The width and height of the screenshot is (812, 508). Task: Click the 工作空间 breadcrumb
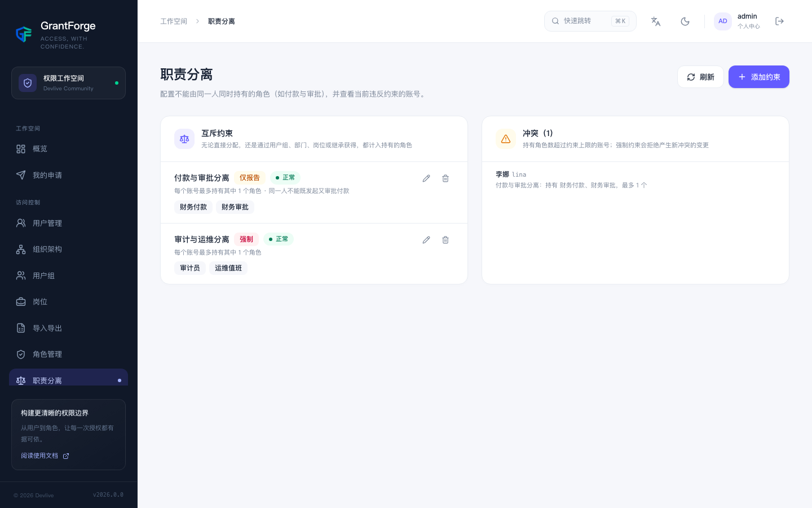pos(174,21)
